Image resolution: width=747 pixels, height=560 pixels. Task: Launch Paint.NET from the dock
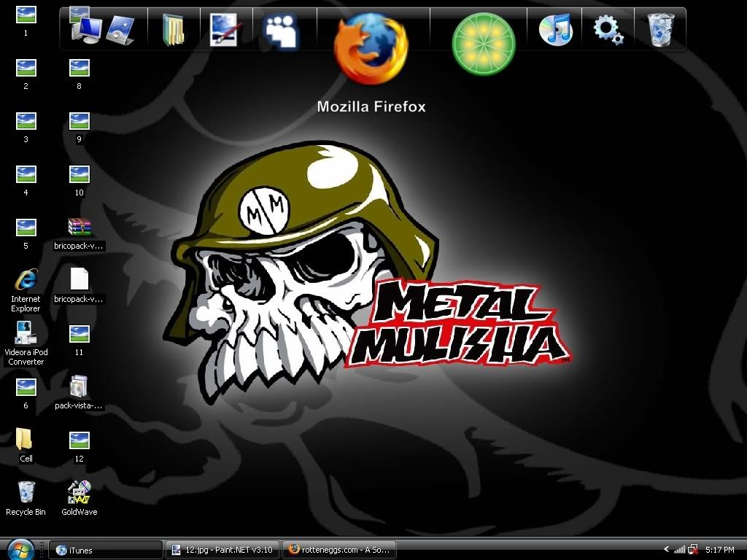click(x=226, y=30)
